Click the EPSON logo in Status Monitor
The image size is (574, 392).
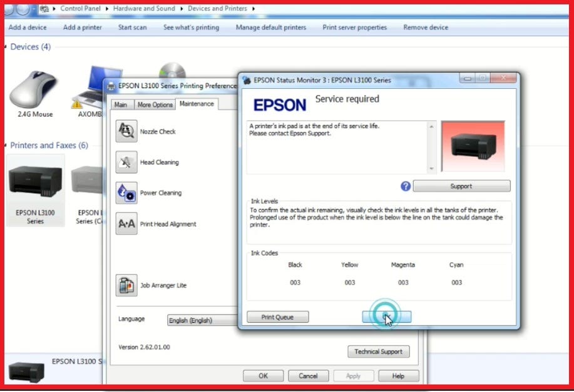(x=280, y=105)
